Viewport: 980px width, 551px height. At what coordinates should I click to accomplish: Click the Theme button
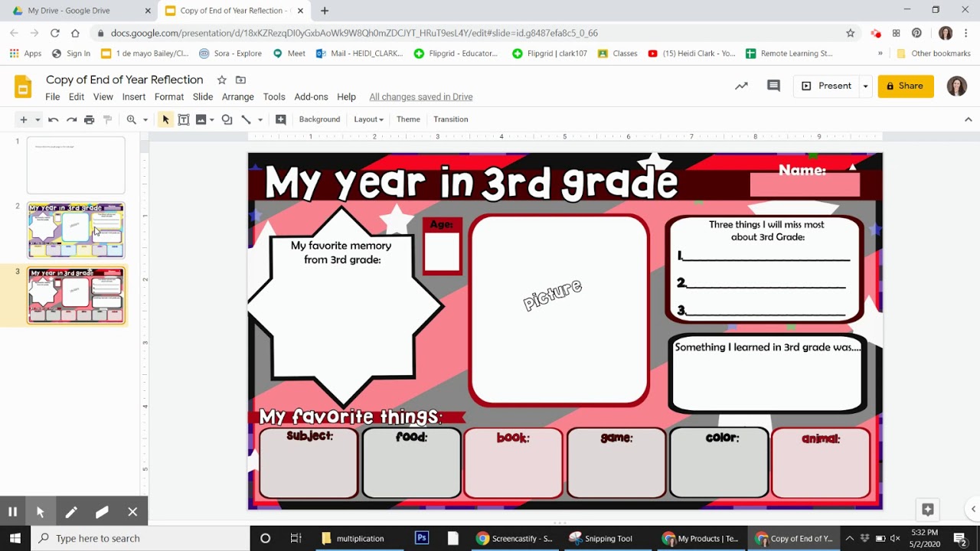point(408,119)
